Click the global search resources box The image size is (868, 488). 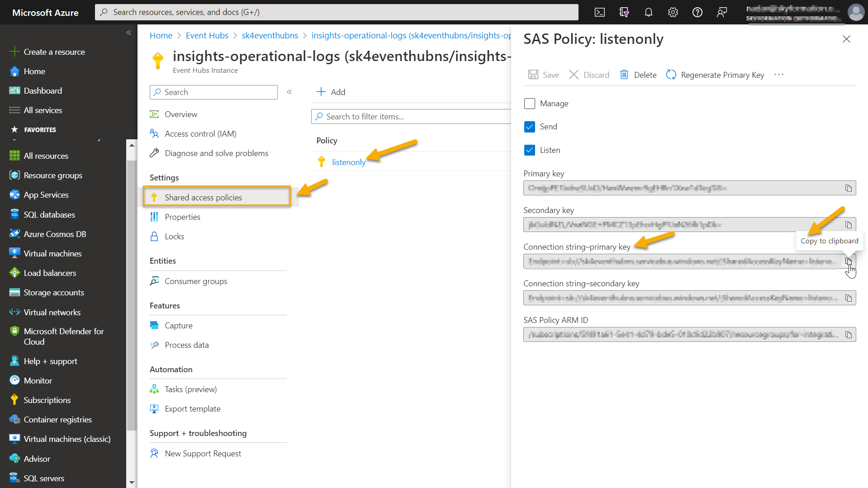click(x=337, y=12)
